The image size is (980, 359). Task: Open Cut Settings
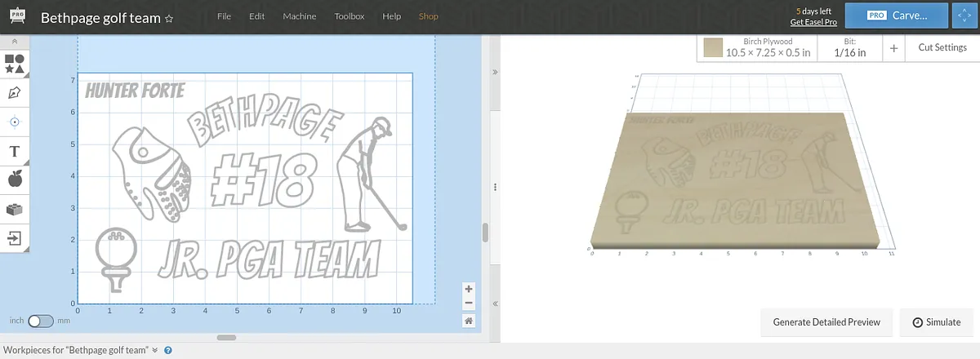[942, 48]
